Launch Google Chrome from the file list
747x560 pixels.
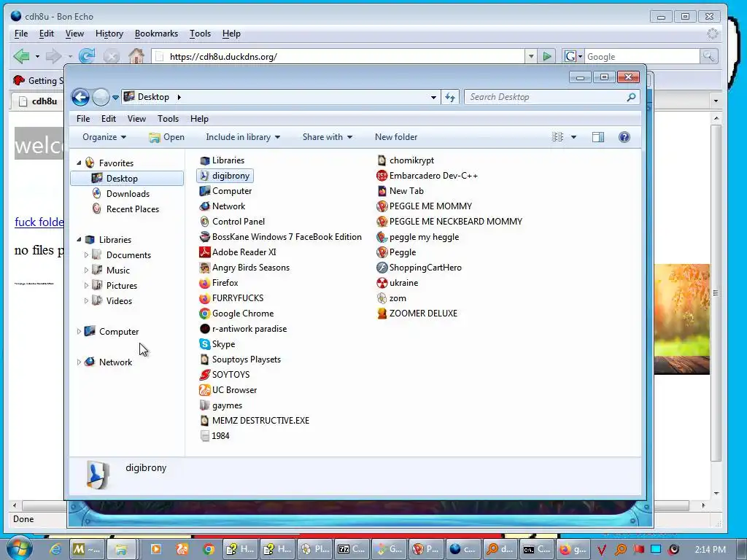click(x=237, y=314)
